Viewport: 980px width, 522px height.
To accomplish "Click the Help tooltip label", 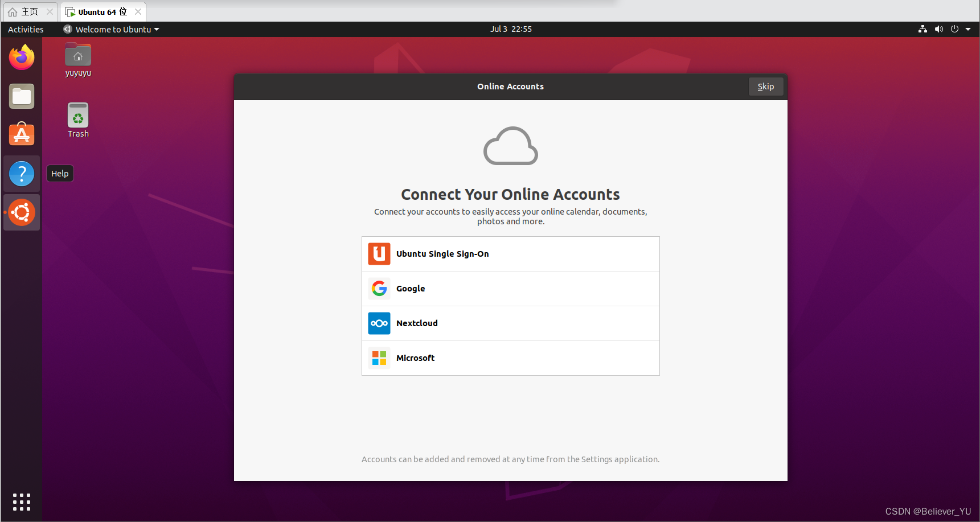I will point(60,174).
